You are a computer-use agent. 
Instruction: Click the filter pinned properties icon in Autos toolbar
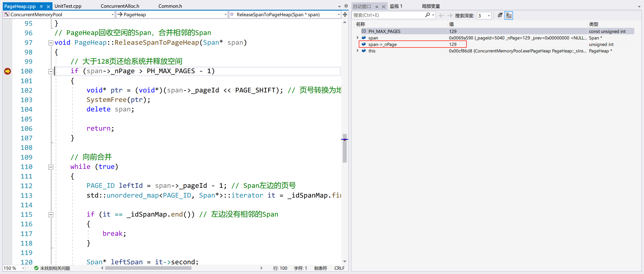click(x=500, y=15)
